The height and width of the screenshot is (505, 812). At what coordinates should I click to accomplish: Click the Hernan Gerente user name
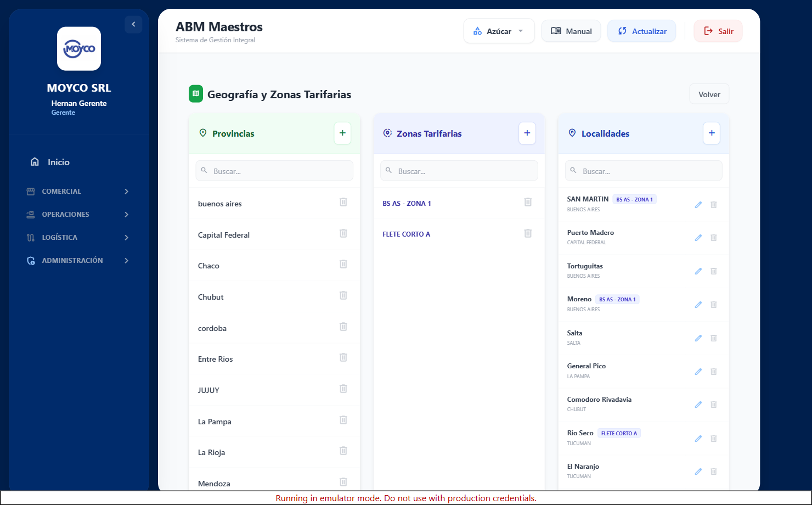pos(79,103)
